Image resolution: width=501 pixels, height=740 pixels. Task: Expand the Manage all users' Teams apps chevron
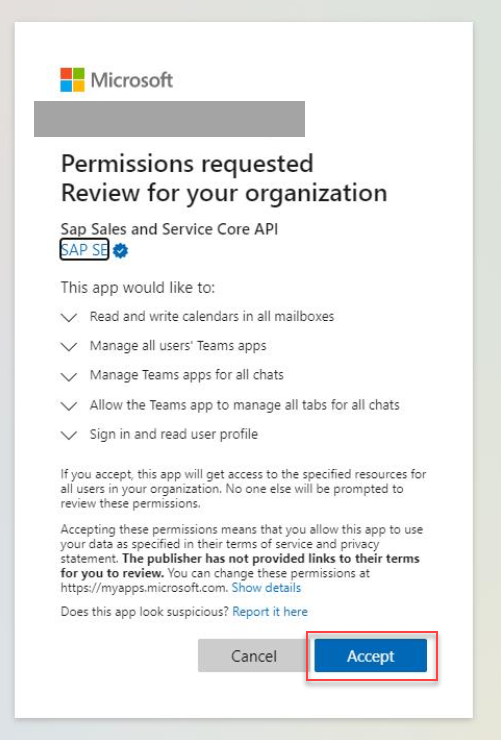pyautogui.click(x=69, y=346)
